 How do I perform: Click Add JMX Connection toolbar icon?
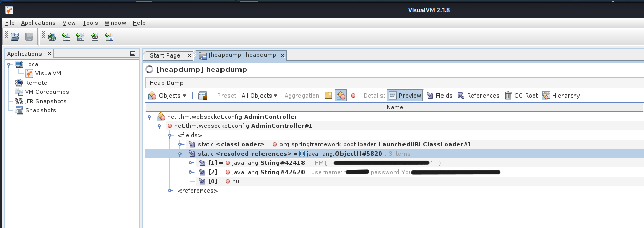[x=66, y=36]
